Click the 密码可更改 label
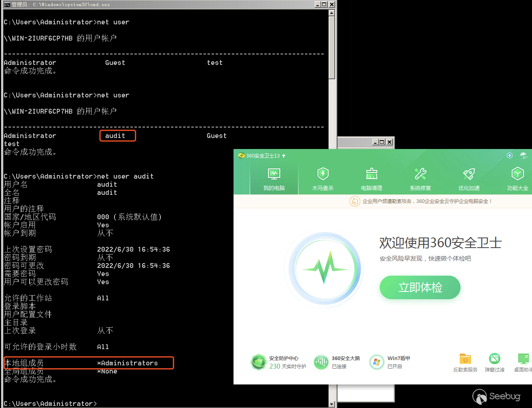This screenshot has height=408, width=532. (24, 266)
